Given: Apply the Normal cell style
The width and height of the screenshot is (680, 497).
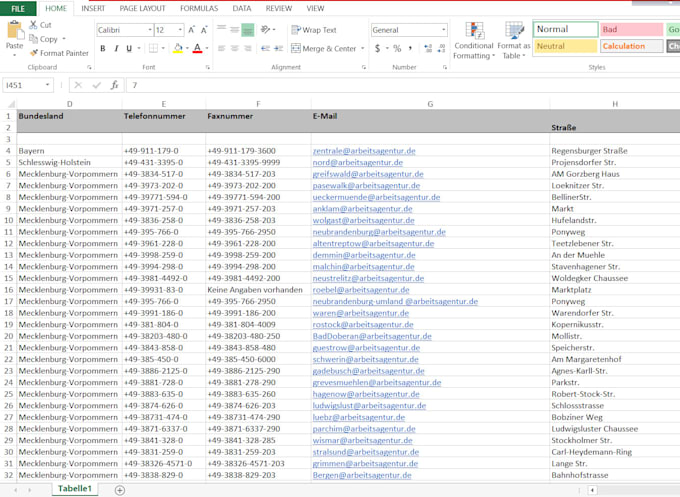Looking at the screenshot, I should (x=566, y=29).
